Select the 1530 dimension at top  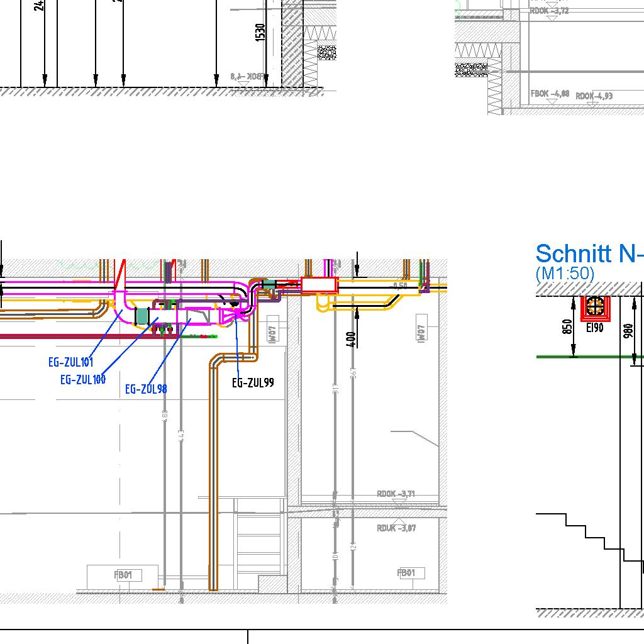[261, 33]
